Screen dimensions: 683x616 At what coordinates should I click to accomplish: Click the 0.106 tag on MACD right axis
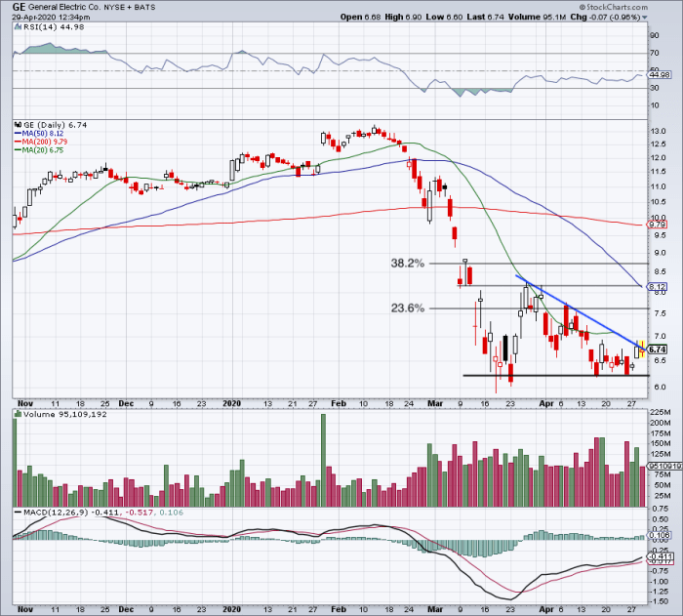coord(659,535)
